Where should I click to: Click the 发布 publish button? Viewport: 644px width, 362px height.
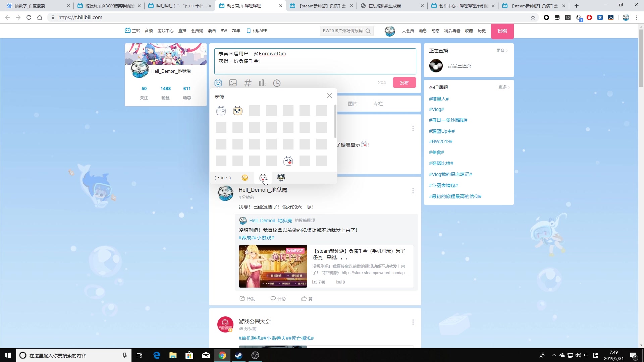pos(404,83)
